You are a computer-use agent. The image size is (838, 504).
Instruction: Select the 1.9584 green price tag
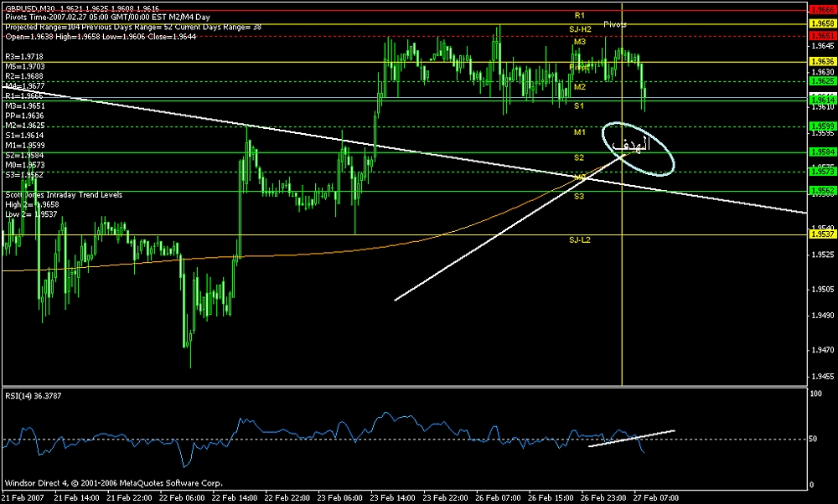pos(822,152)
